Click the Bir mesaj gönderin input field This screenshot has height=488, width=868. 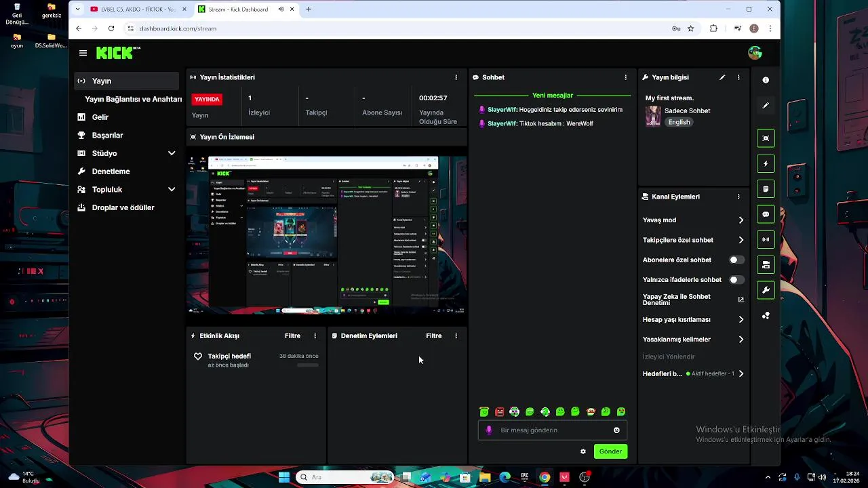coord(553,430)
